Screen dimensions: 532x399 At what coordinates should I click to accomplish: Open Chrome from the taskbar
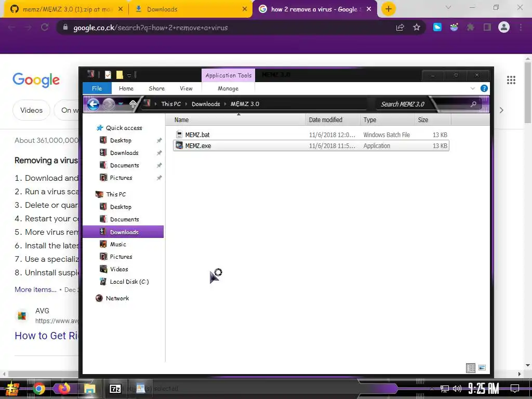point(38,389)
